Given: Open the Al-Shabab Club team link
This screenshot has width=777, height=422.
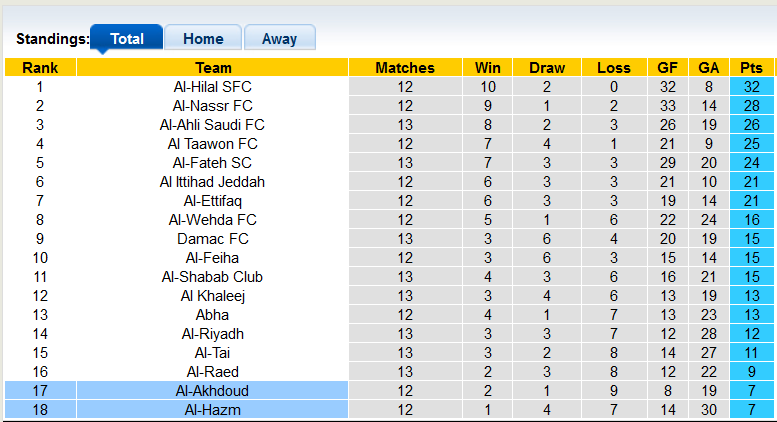Looking at the screenshot, I should point(212,277).
